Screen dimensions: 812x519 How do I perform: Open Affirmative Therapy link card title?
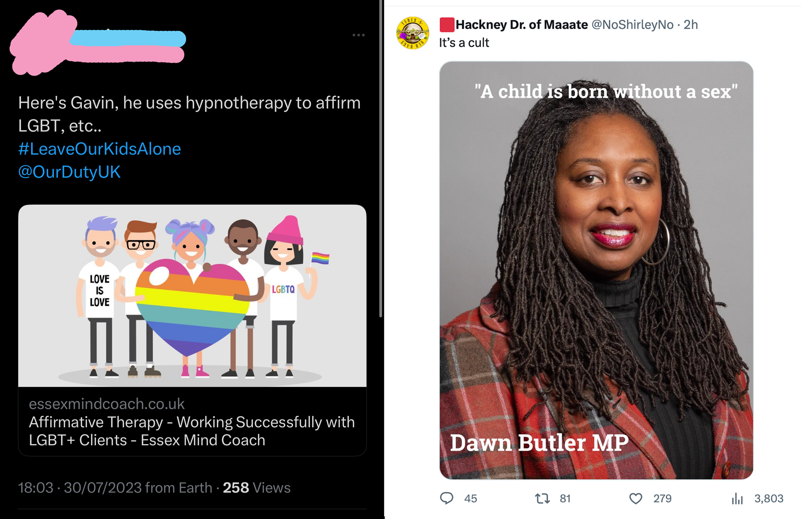[192, 431]
